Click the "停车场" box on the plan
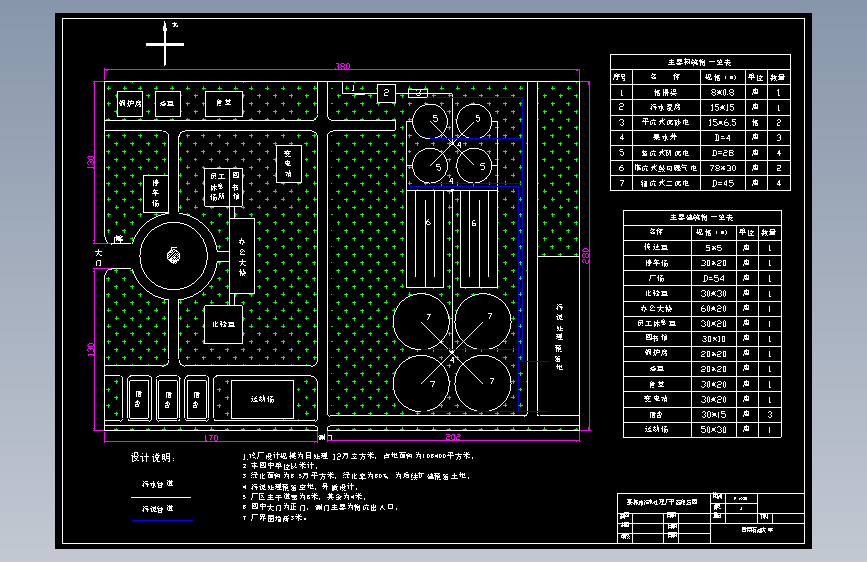 (x=155, y=193)
